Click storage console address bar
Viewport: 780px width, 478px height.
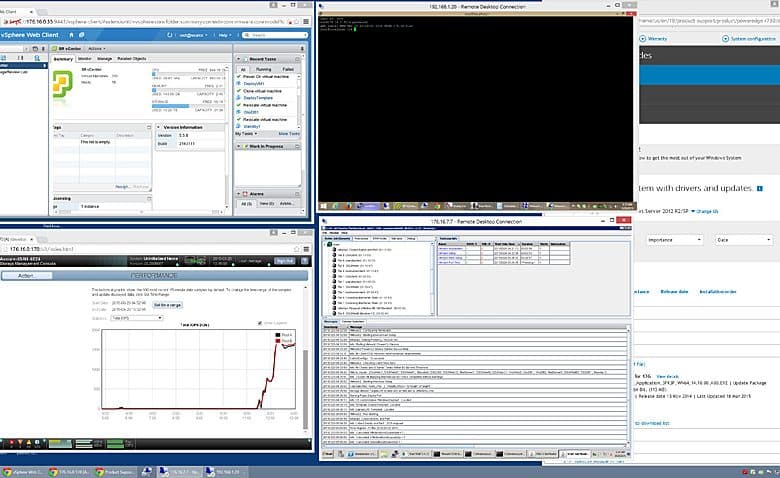tap(149, 249)
